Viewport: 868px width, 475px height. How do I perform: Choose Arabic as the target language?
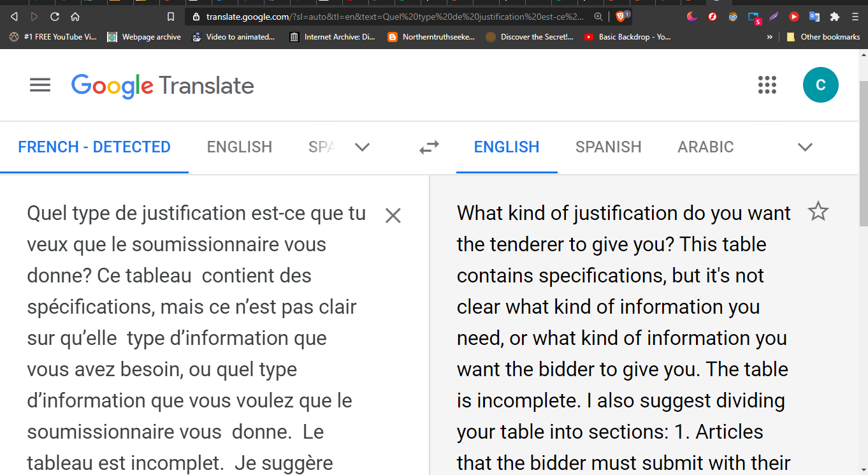click(705, 147)
